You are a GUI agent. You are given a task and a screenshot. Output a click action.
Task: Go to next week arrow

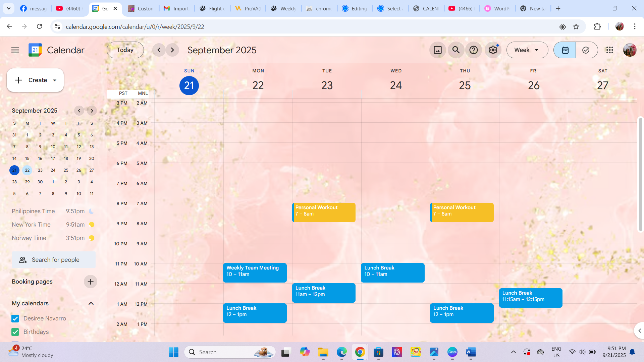[172, 50]
